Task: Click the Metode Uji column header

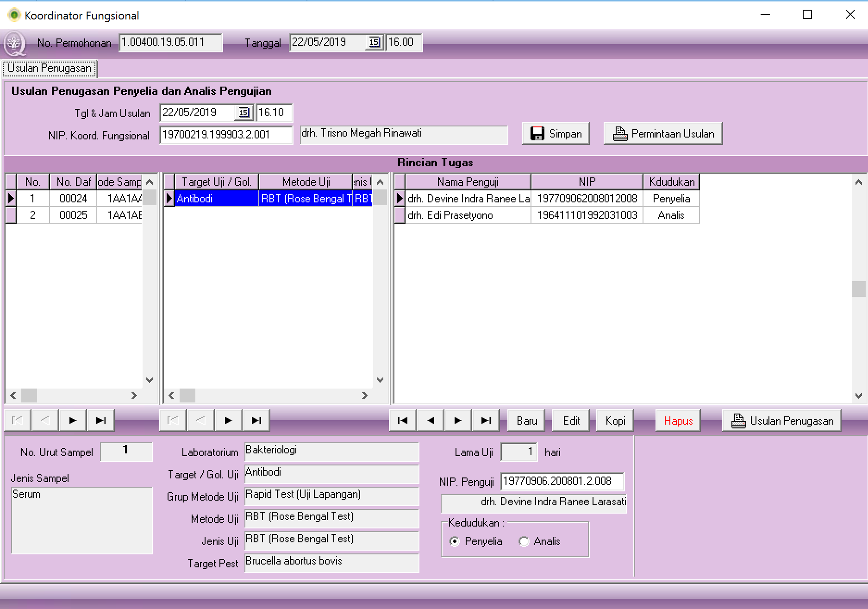Action: click(306, 182)
